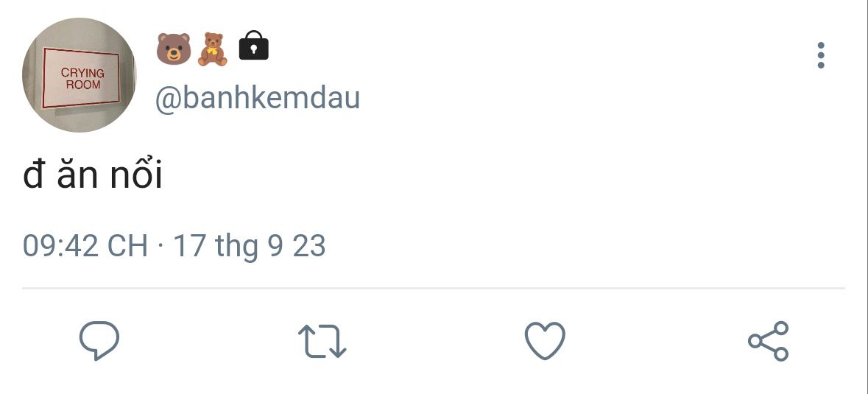Open the three-dot more options menu
The height and width of the screenshot is (394, 868).
tap(820, 55)
